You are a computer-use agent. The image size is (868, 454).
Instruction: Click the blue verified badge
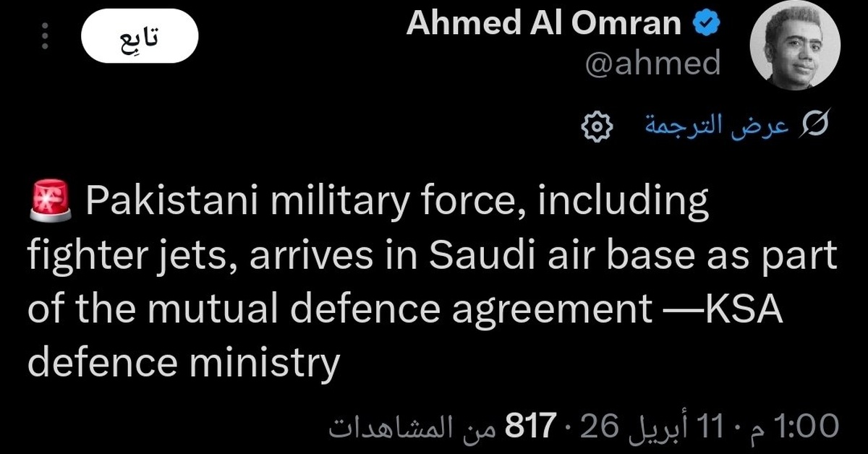coord(707,25)
